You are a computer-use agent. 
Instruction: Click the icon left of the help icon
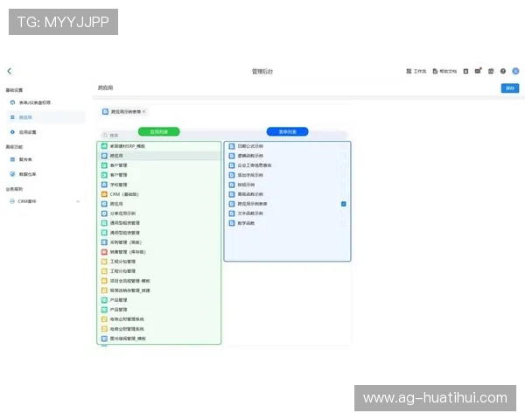491,71
